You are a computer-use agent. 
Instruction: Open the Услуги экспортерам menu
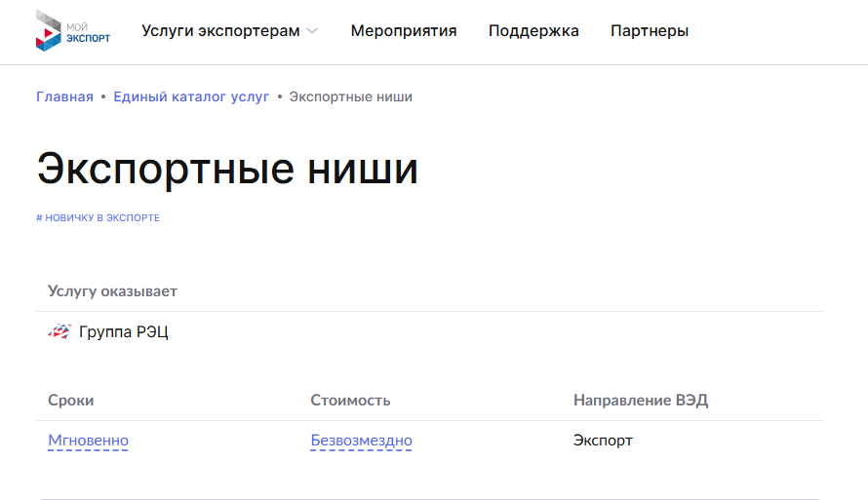(220, 31)
